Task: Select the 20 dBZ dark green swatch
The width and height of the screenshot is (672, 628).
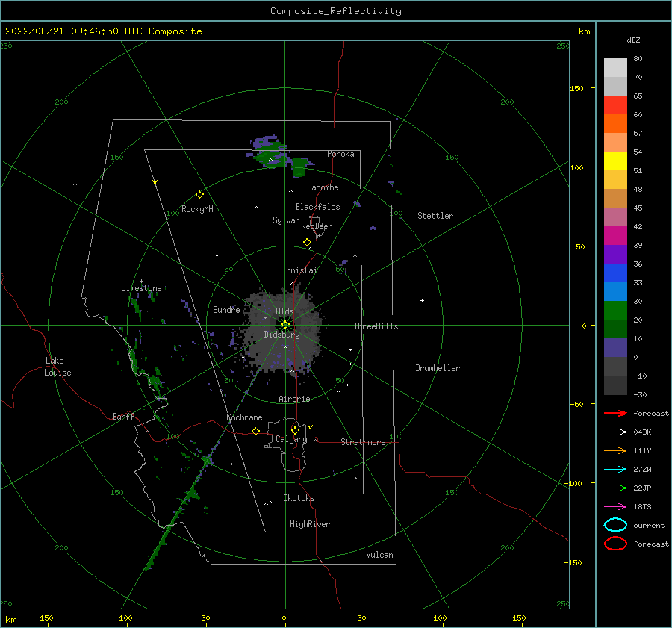Action: (x=615, y=329)
